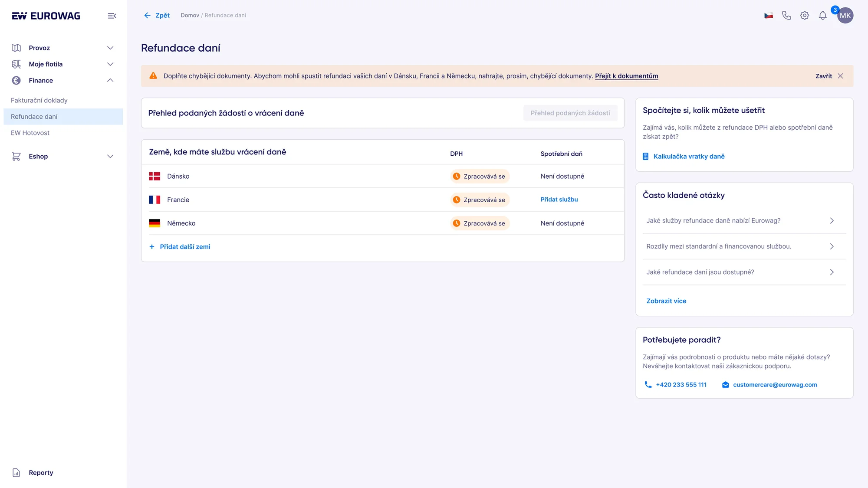The height and width of the screenshot is (488, 868).
Task: Click the Finance euro coin icon
Action: tap(16, 80)
